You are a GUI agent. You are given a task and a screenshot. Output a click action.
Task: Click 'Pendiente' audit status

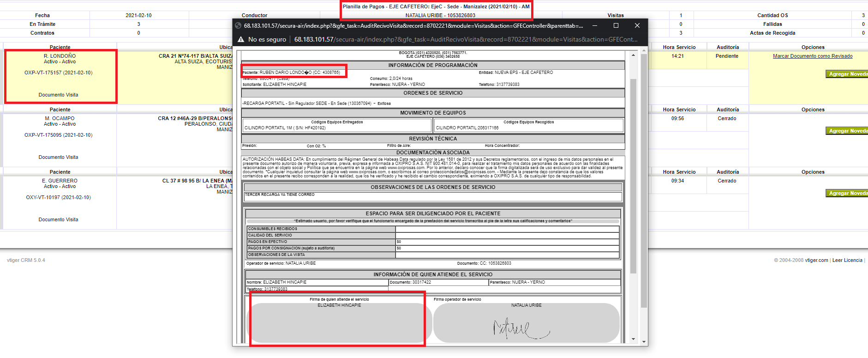pyautogui.click(x=727, y=56)
